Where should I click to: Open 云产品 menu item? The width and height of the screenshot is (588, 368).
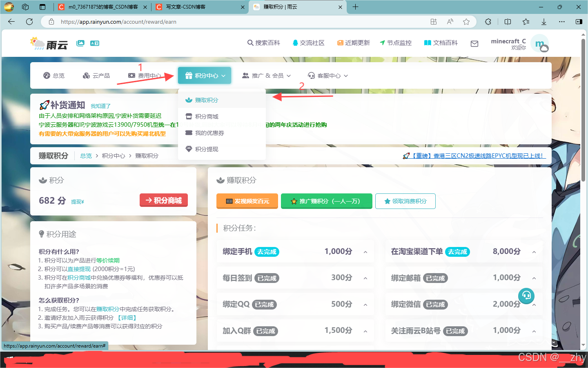(96, 76)
